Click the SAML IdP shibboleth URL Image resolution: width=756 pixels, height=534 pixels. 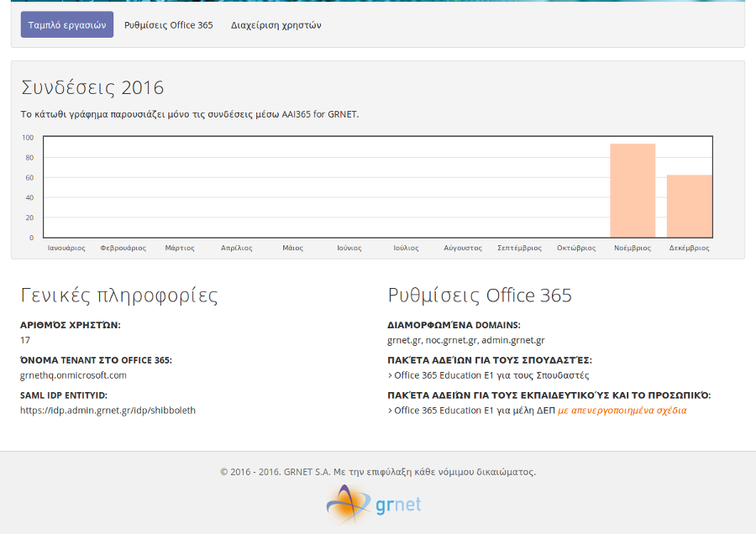click(x=108, y=411)
